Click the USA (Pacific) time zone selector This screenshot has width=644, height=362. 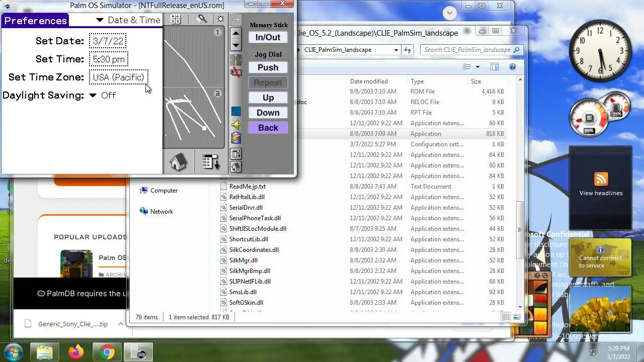[x=119, y=77]
